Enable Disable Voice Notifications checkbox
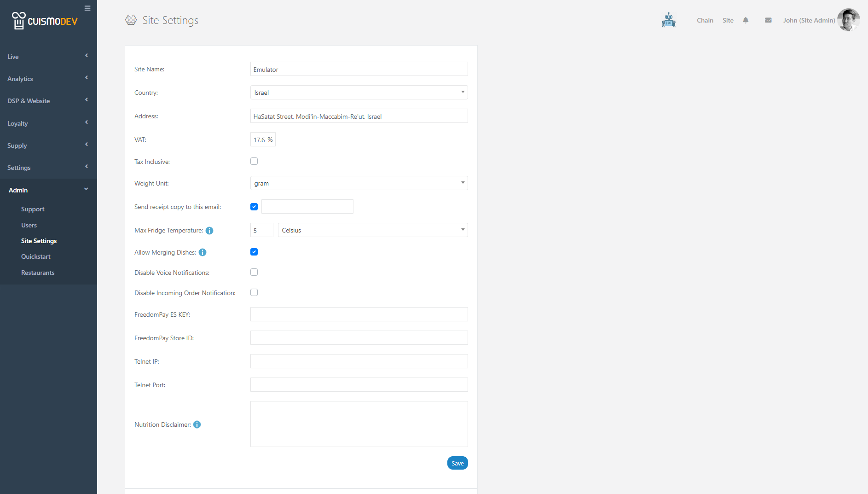Screen dimensions: 868x494 point(254,272)
